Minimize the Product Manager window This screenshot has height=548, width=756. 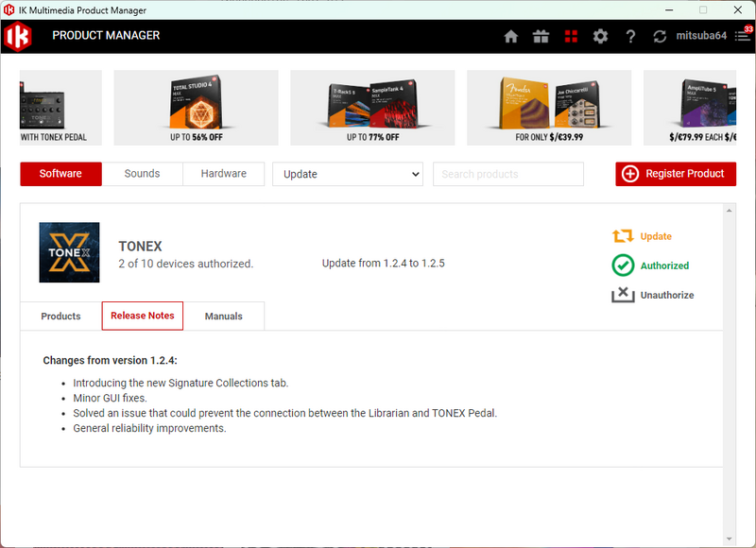pyautogui.click(x=669, y=9)
